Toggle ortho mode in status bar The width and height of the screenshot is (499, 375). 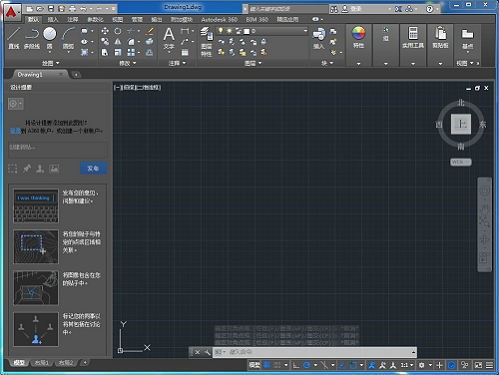click(x=296, y=365)
